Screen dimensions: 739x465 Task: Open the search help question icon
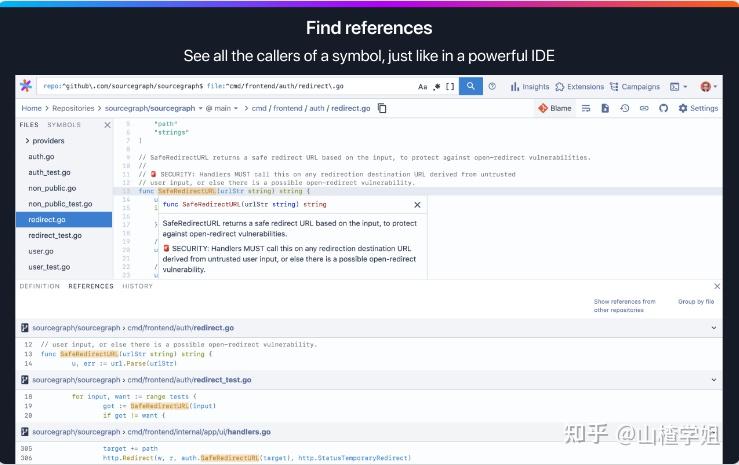click(492, 86)
